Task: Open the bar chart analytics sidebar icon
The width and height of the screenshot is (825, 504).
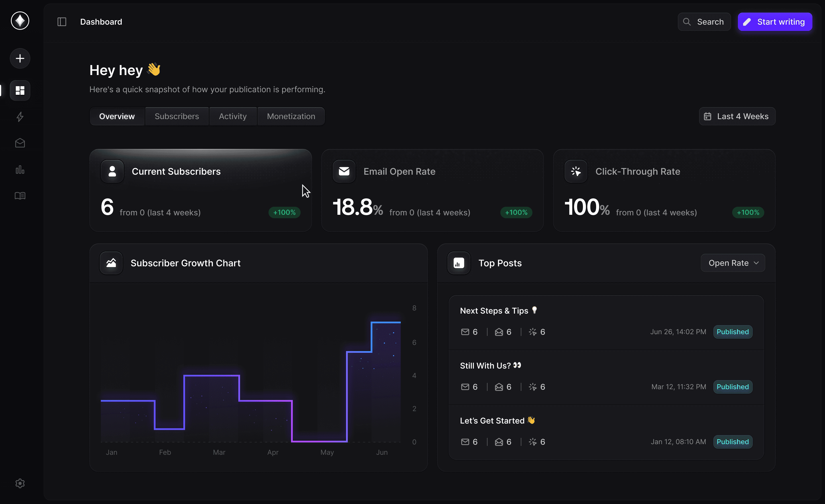Action: point(20,170)
